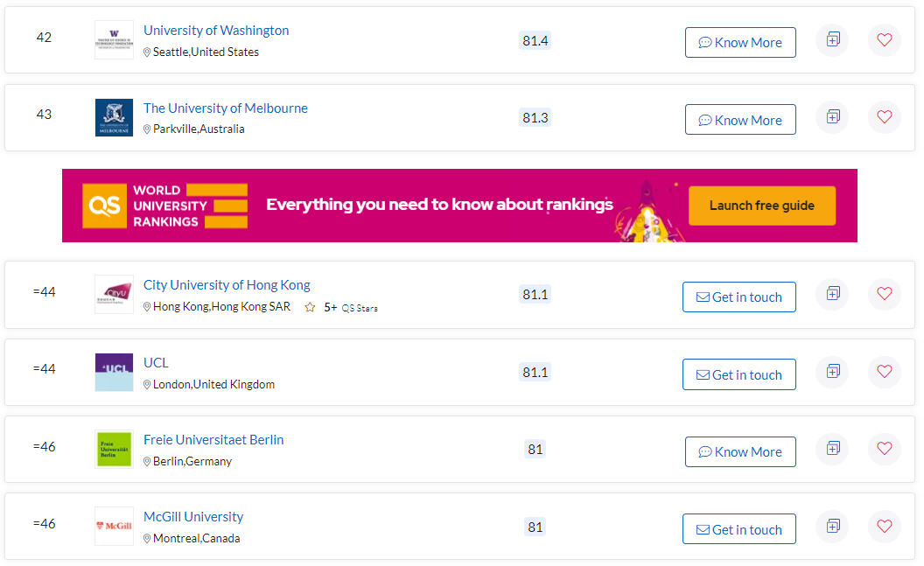
Task: Favorite University of Washington with the heart
Action: 884,40
